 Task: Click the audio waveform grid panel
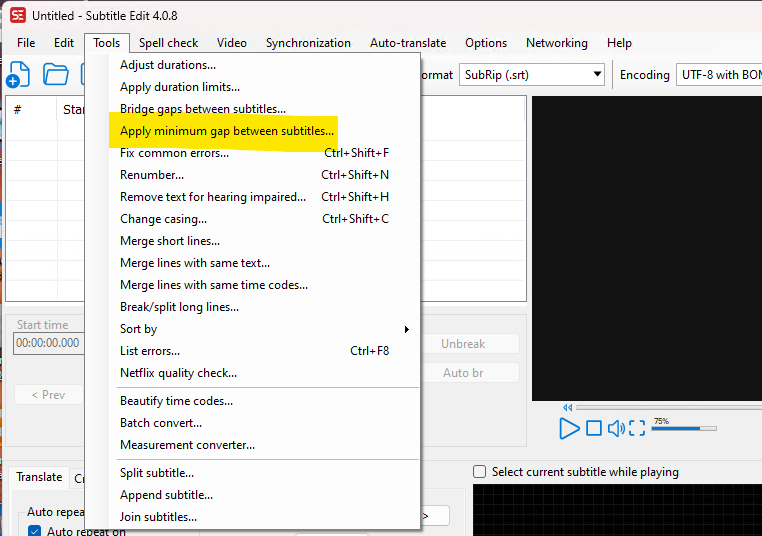(x=617, y=510)
